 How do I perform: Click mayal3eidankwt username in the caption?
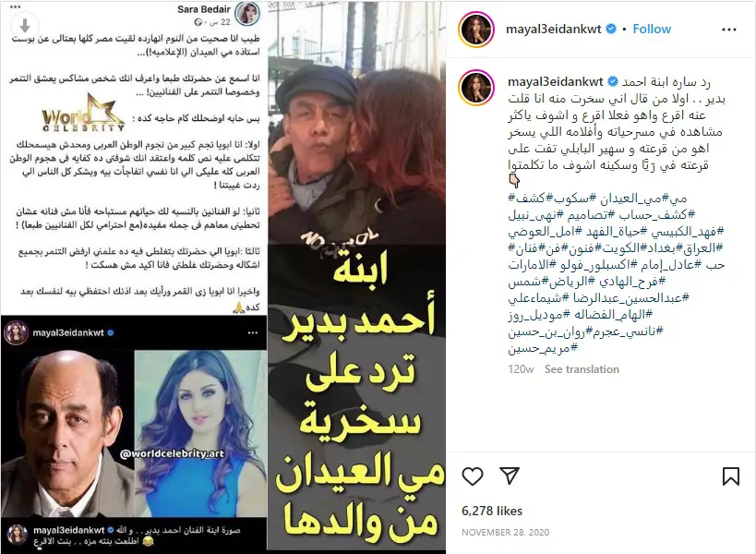coord(556,81)
